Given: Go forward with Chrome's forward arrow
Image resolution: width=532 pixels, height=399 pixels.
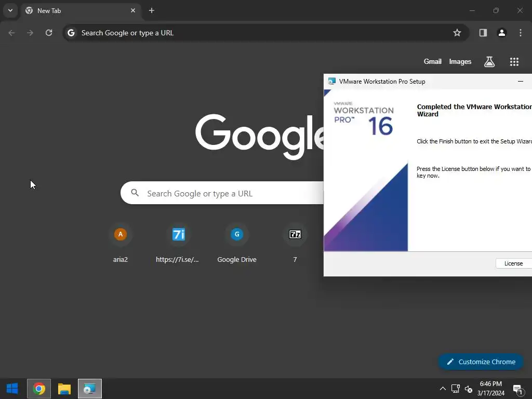Looking at the screenshot, I should pos(30,33).
